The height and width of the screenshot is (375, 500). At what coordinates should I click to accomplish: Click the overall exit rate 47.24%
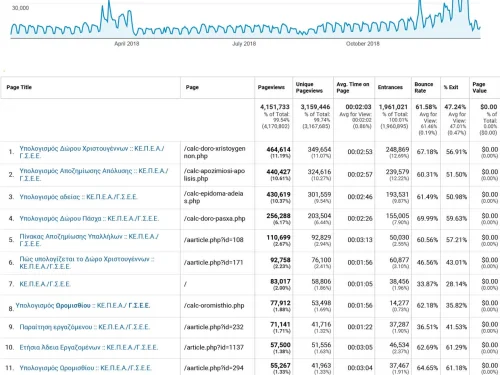coord(455,107)
